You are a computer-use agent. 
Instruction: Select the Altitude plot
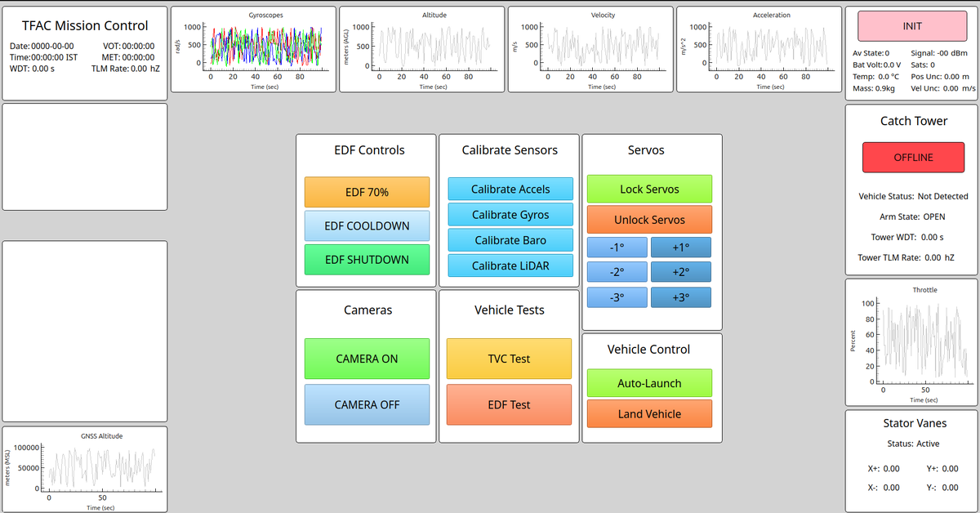(423, 49)
